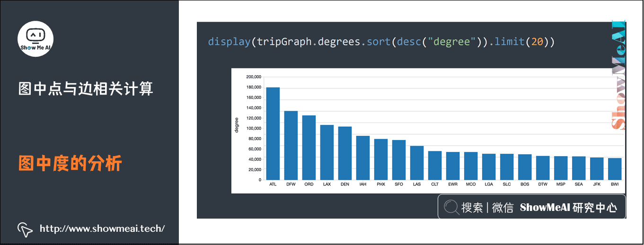Click the display(tripGraph.degrees...) code line

381,42
